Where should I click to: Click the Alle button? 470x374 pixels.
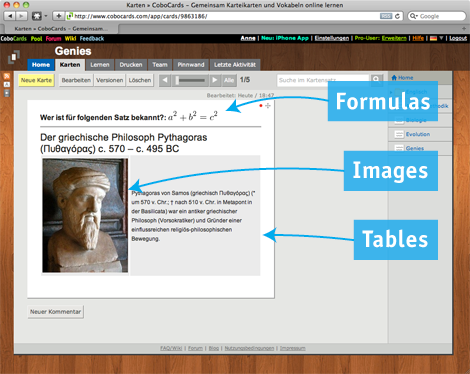click(229, 80)
